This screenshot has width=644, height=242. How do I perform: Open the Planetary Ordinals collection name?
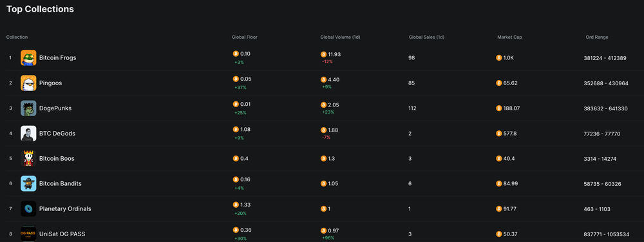pyautogui.click(x=65, y=208)
